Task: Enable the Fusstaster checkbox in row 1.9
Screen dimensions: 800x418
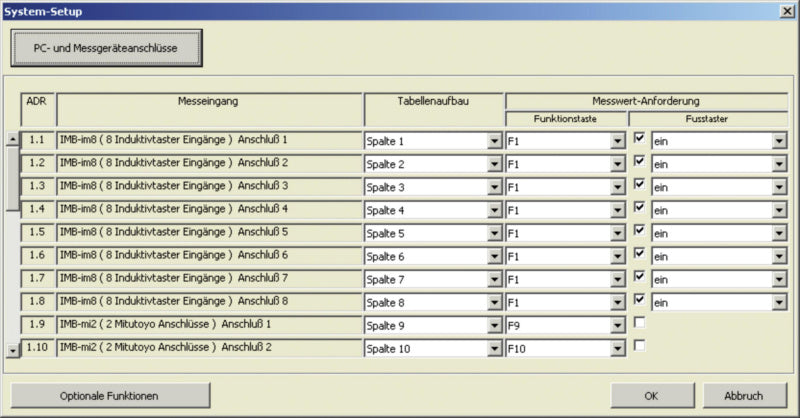Action: pos(639,323)
